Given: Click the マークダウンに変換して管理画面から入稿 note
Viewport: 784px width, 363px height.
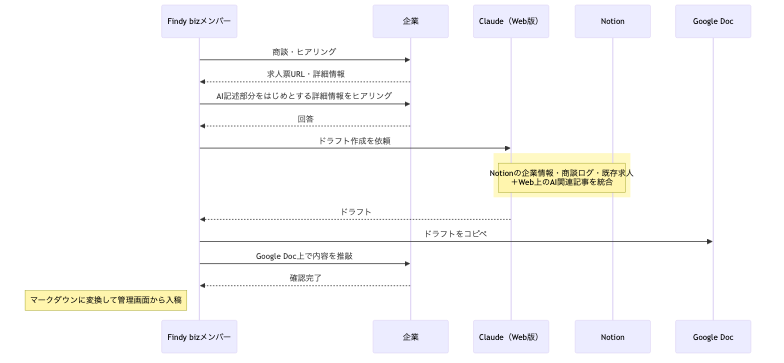Looking at the screenshot, I should [x=106, y=301].
